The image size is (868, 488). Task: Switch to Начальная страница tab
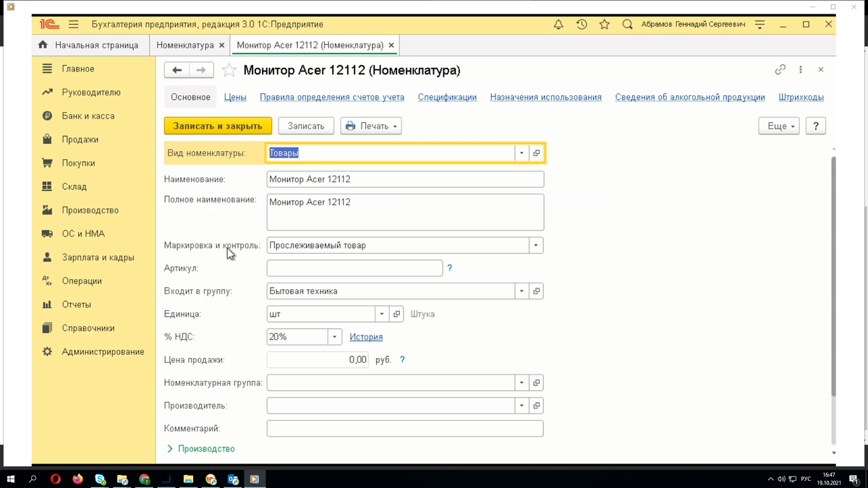pyautogui.click(x=88, y=45)
